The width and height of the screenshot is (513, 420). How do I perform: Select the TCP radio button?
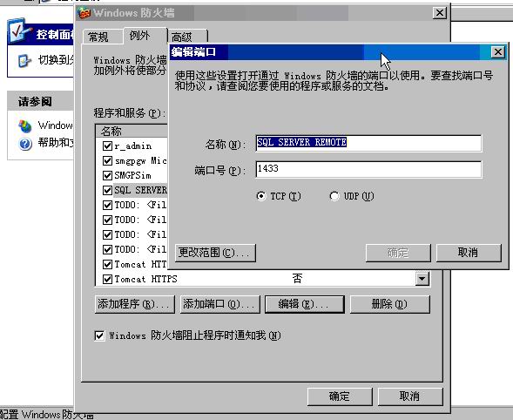261,196
